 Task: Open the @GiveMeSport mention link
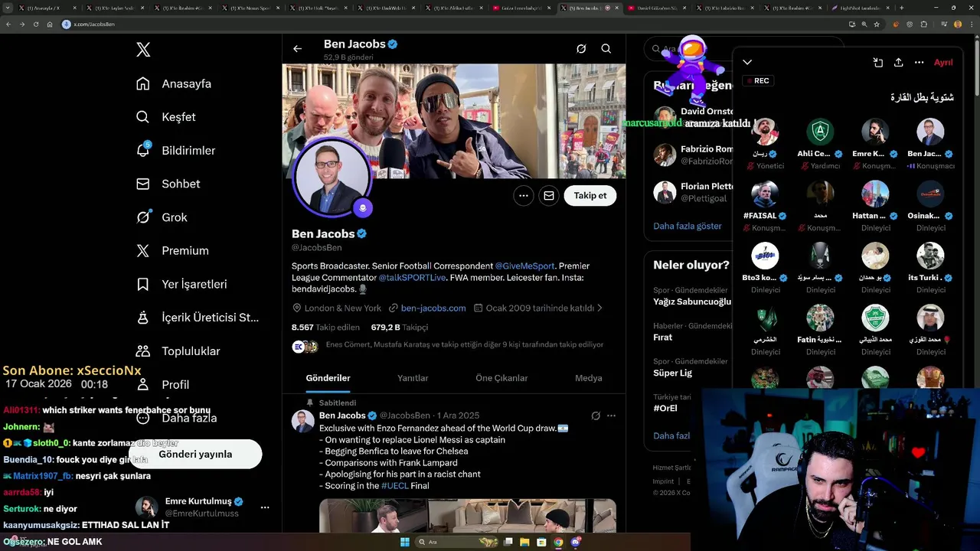click(x=524, y=266)
